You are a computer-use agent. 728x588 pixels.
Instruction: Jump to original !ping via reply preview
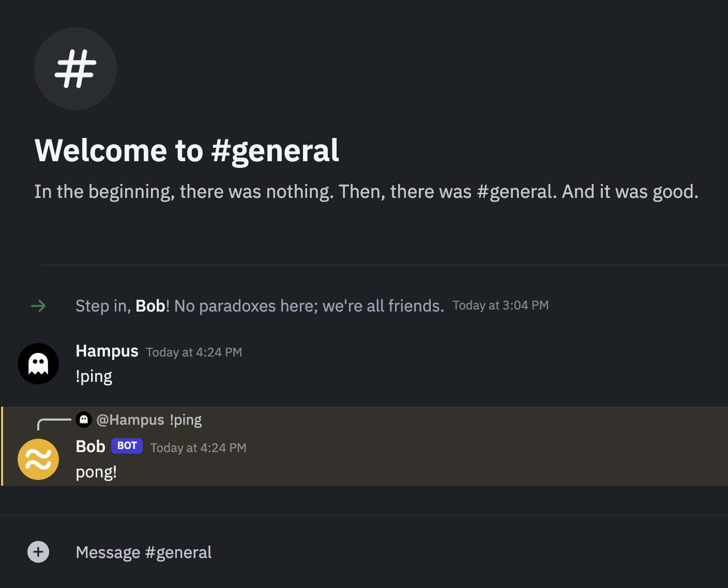pyautogui.click(x=186, y=420)
